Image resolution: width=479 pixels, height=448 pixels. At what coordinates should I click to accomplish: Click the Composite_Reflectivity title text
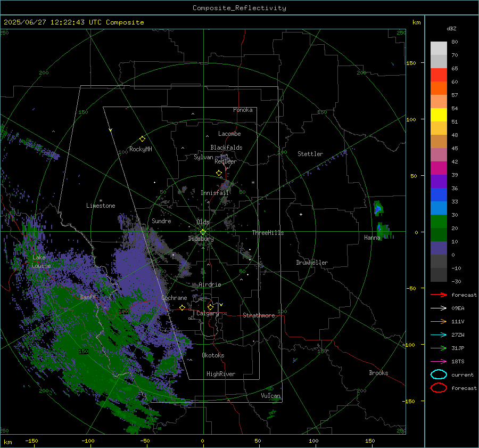click(x=239, y=8)
